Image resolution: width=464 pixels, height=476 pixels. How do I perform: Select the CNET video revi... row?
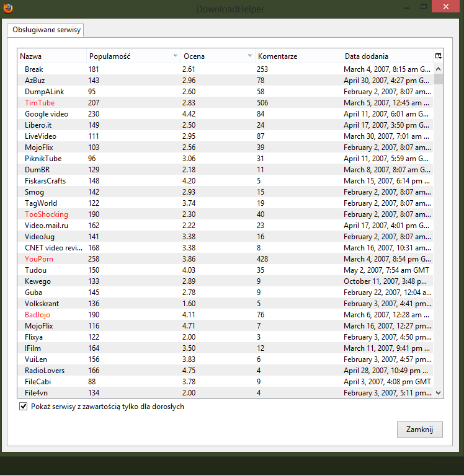point(225,248)
